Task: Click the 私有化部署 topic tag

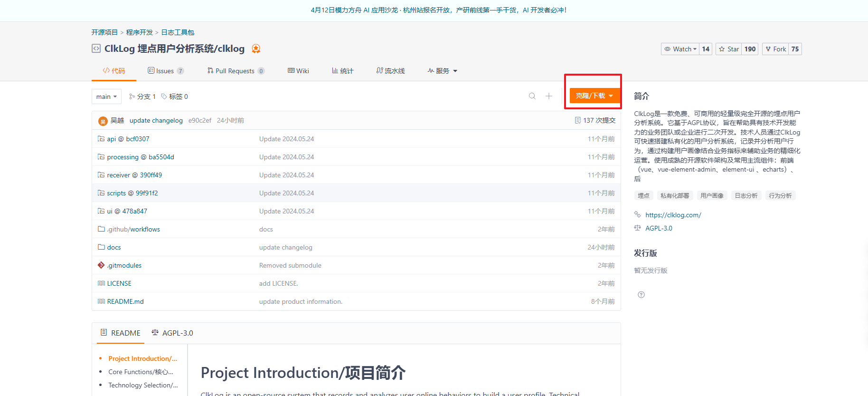Action: click(x=675, y=195)
